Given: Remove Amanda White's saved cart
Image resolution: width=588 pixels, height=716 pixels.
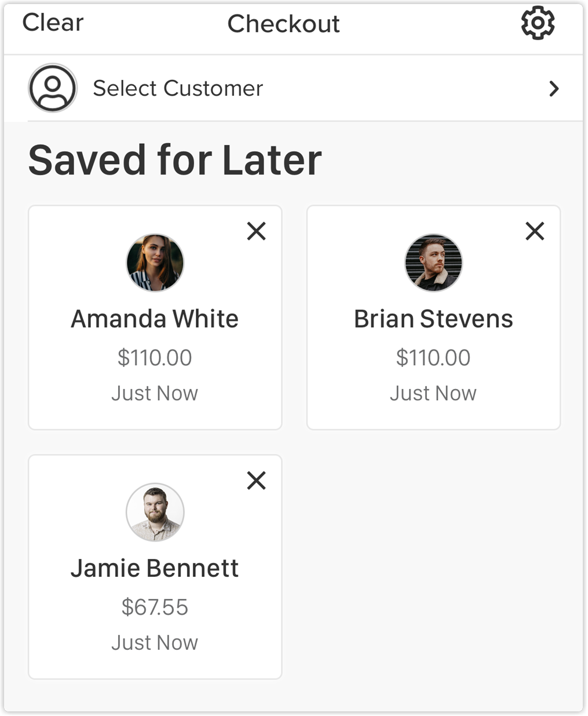Looking at the screenshot, I should click(256, 231).
